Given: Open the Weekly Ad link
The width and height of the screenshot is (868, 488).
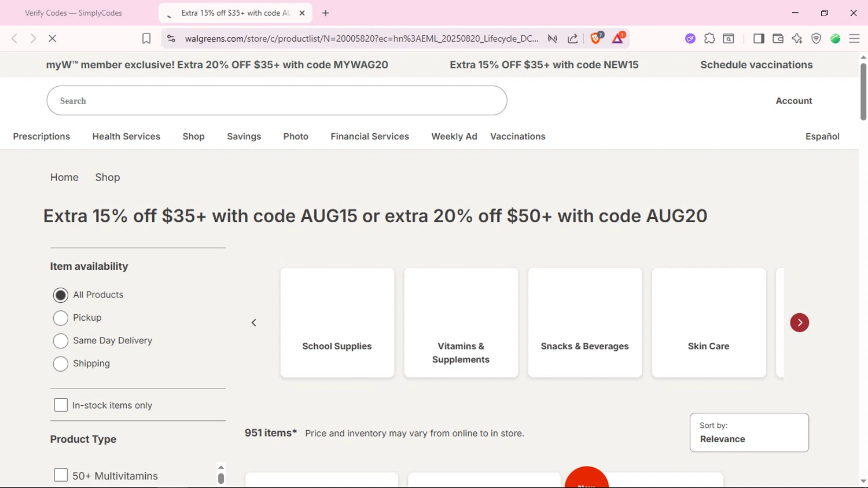Looking at the screenshot, I should point(454,137).
